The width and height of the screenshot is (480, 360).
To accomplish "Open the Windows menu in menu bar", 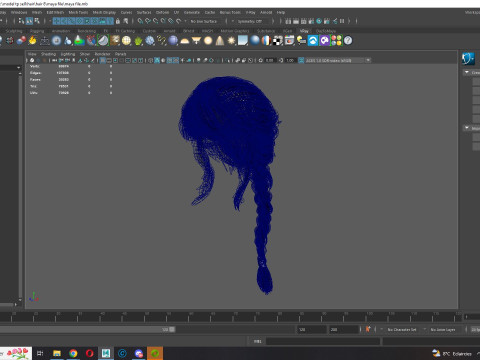I will point(19,12).
